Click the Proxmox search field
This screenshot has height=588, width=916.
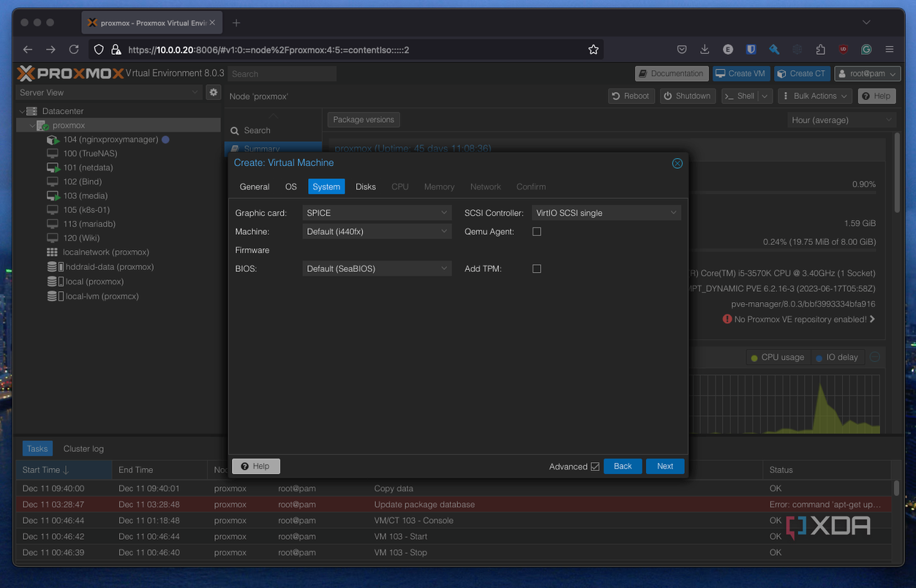[282, 74]
